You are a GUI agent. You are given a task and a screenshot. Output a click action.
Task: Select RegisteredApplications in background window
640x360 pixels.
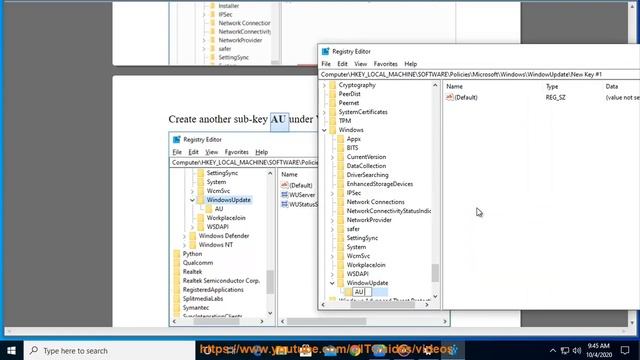(x=213, y=289)
